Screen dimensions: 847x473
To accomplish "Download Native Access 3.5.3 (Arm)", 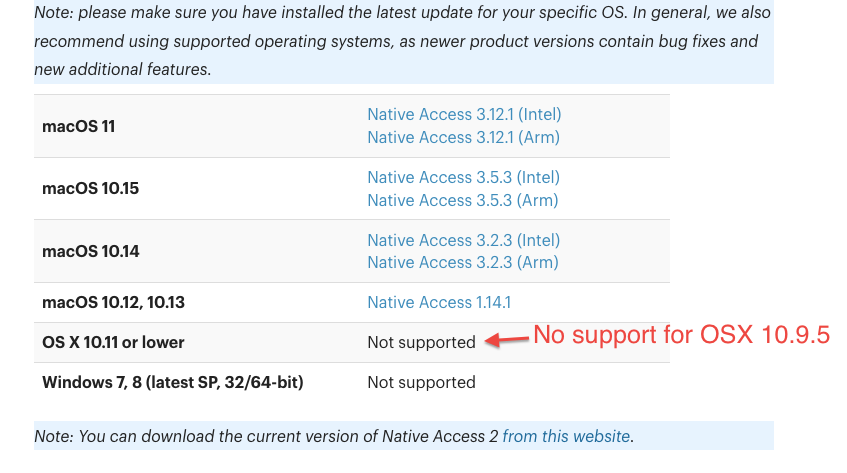I will (x=463, y=200).
